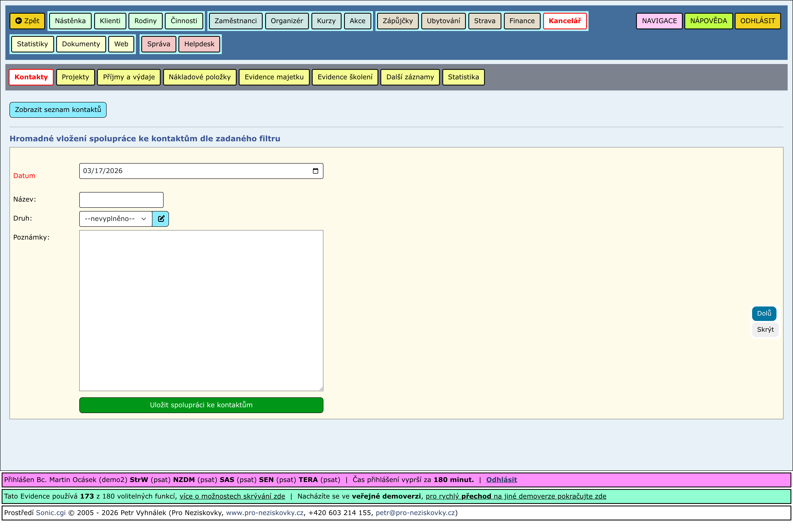793x532 pixels.
Task: Show the contact list via Zobrazit seznam kontaktů
Action: (58, 110)
